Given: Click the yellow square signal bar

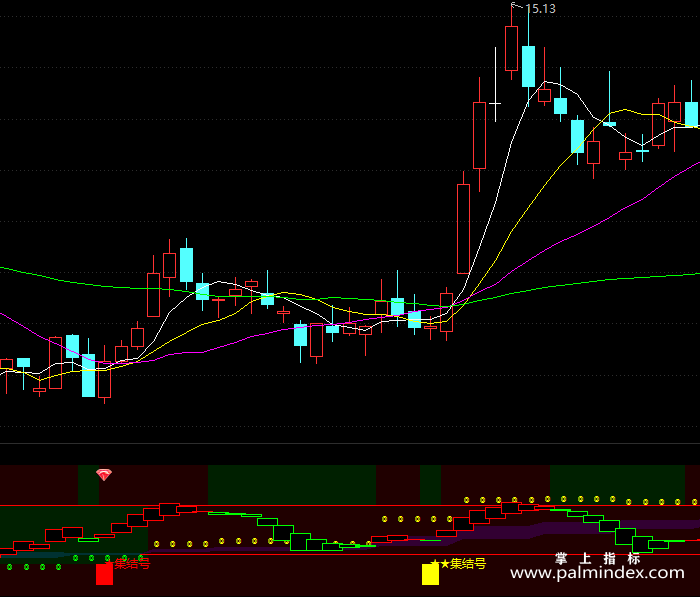Looking at the screenshot, I should pos(430,574).
